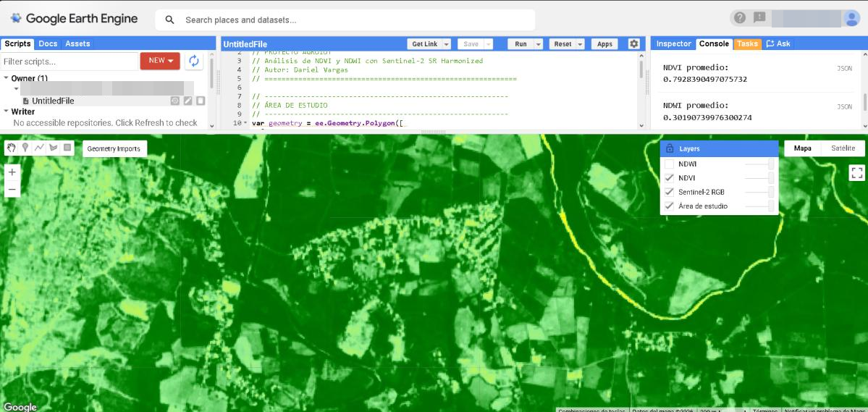Screen dimensions: 868x412
Task: Click the Términos link on map
Action: (x=765, y=411)
